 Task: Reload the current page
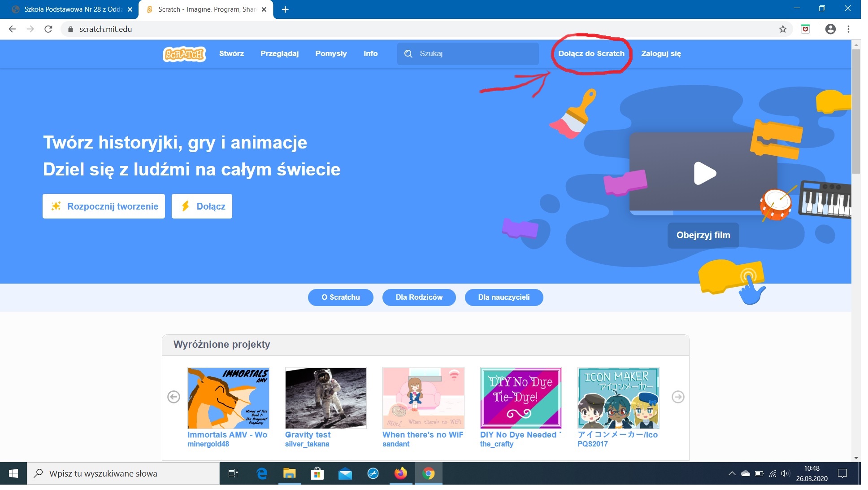pyautogui.click(x=48, y=29)
